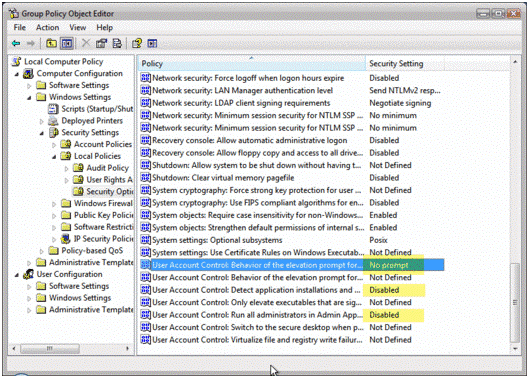Image resolution: width=529 pixels, height=378 pixels.
Task: Click the User Configuration node icon
Action: pyautogui.click(x=28, y=274)
